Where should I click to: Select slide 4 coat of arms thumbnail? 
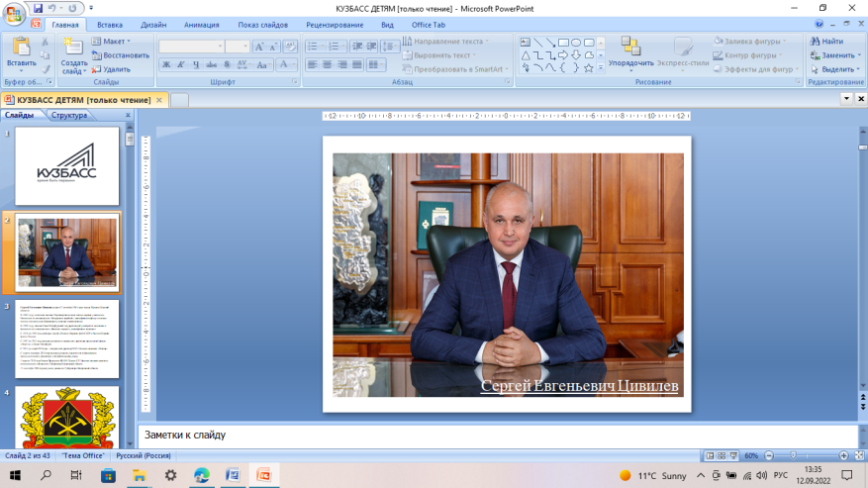click(67, 418)
